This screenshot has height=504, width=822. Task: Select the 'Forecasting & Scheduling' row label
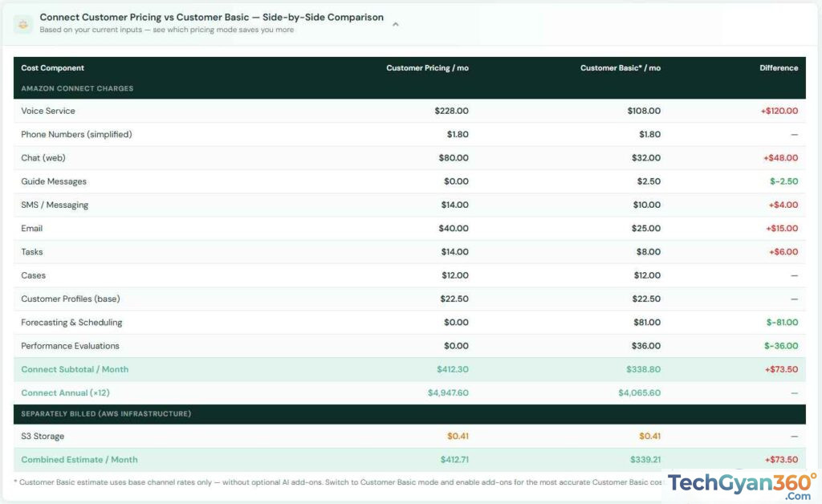[x=71, y=323]
